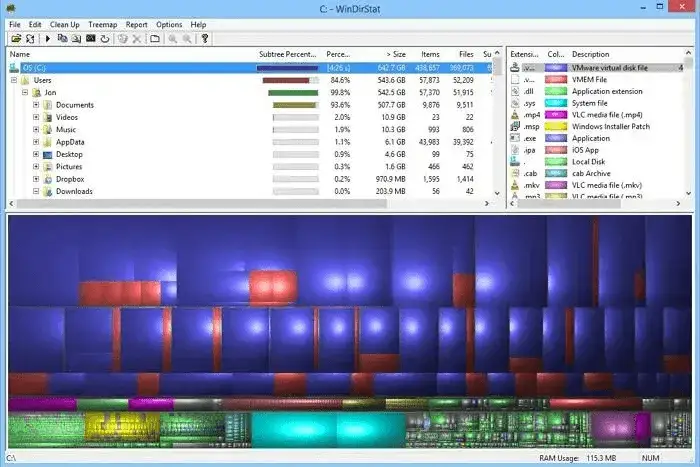Click the Windows Installer Patch description
The image size is (700, 467).
611,126
